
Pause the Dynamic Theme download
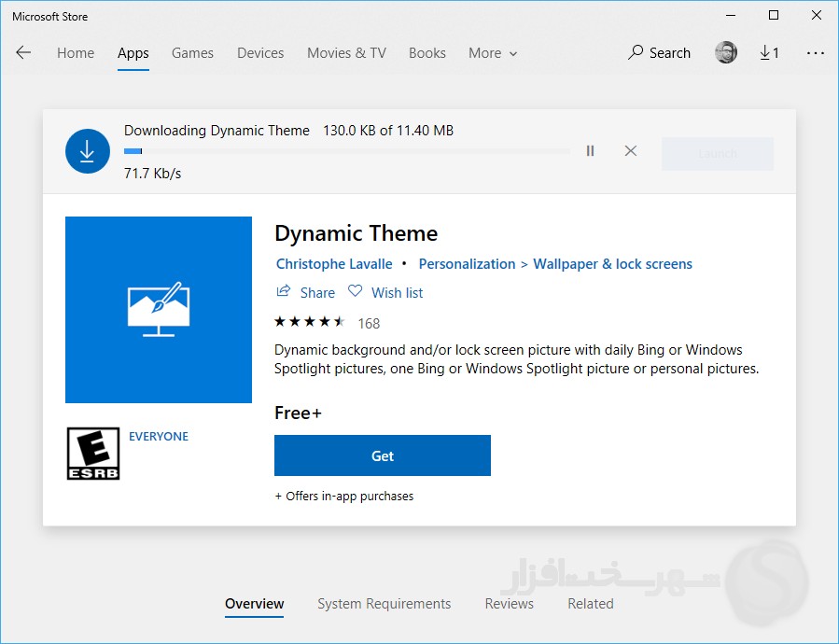pos(590,150)
